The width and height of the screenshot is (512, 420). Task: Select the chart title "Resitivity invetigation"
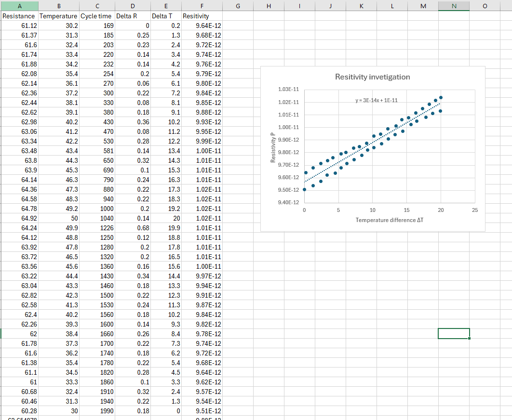click(x=373, y=77)
